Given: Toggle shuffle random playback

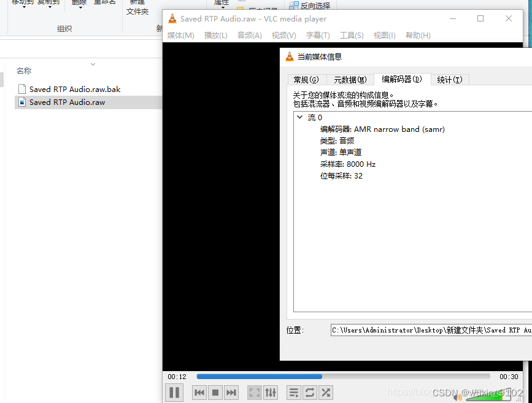Looking at the screenshot, I should 326,393.
